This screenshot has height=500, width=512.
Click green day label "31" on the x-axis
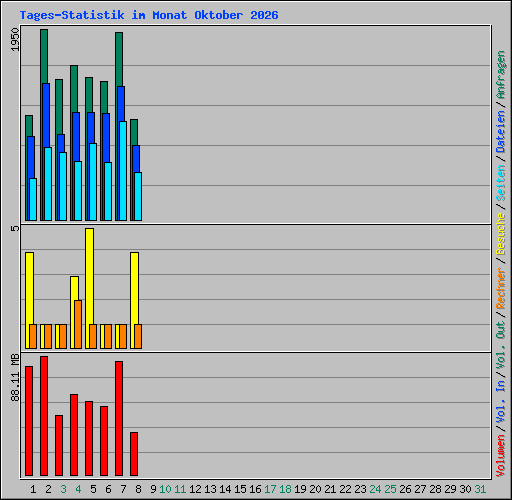click(x=480, y=489)
